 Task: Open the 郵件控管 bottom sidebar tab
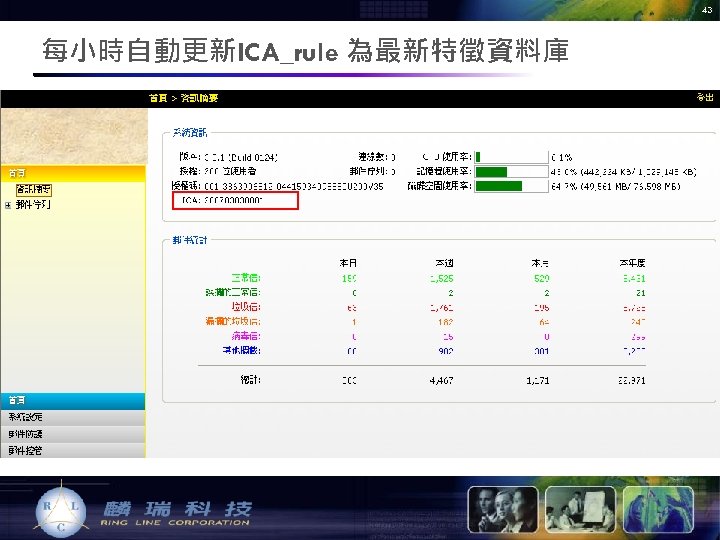click(x=73, y=450)
